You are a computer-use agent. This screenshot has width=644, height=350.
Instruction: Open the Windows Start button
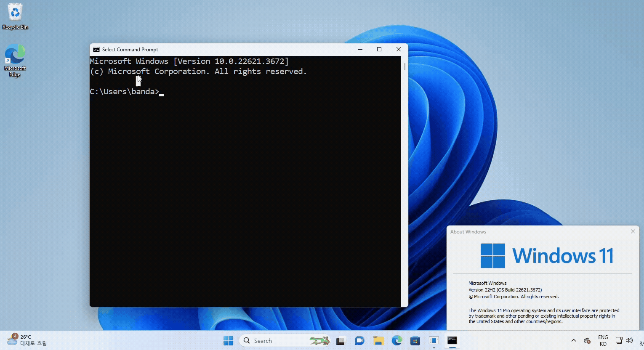pyautogui.click(x=228, y=341)
